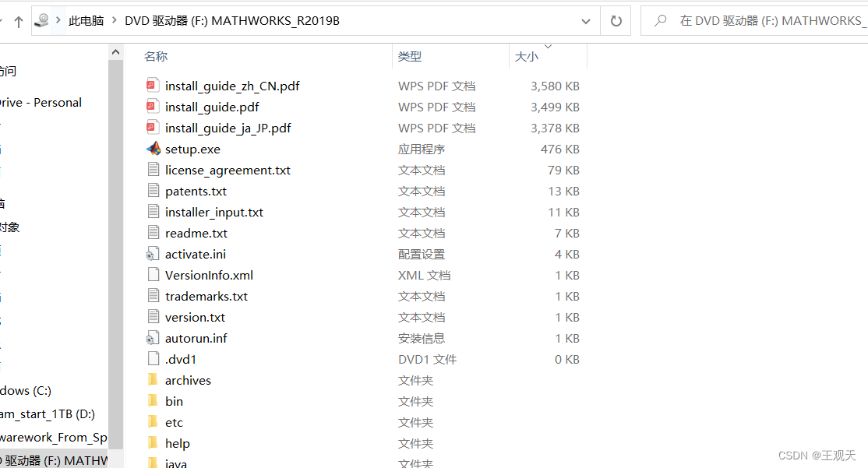Image resolution: width=868 pixels, height=468 pixels.
Task: Click the help folder icon
Action: [x=153, y=443]
